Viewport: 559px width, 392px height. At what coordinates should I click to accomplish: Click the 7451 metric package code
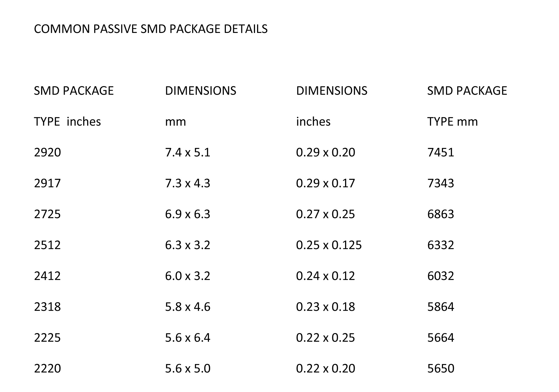441,152
